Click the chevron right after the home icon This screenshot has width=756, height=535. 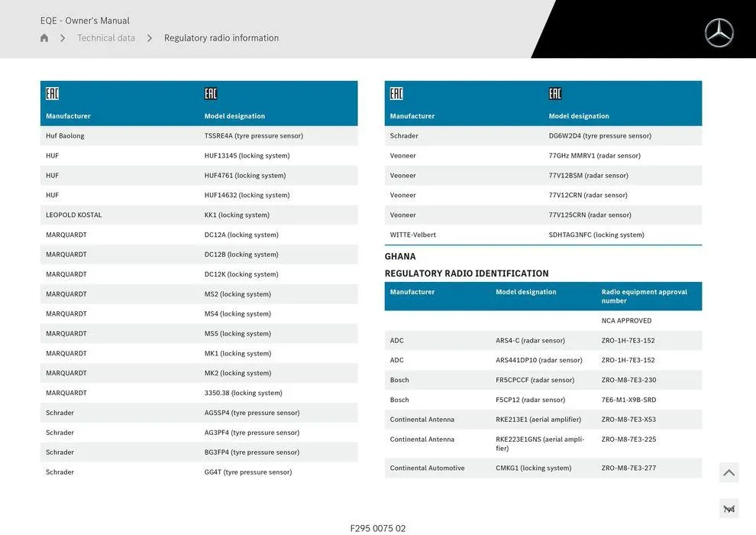[x=63, y=38]
